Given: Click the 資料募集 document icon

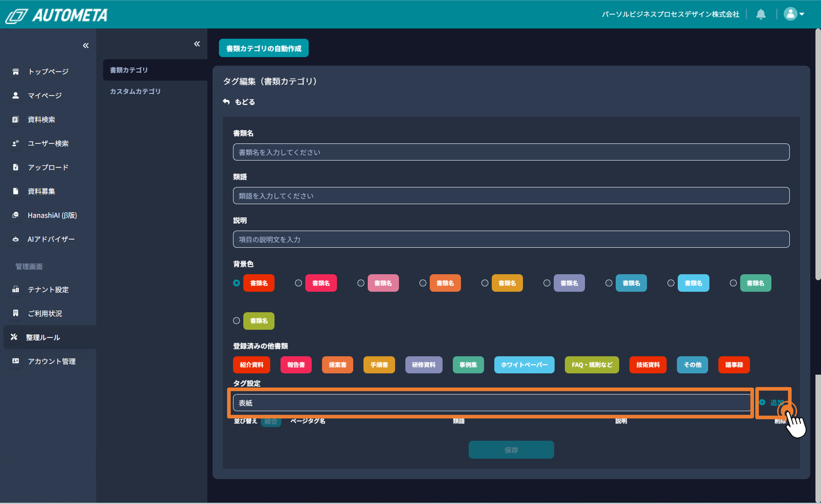Looking at the screenshot, I should pos(15,191).
